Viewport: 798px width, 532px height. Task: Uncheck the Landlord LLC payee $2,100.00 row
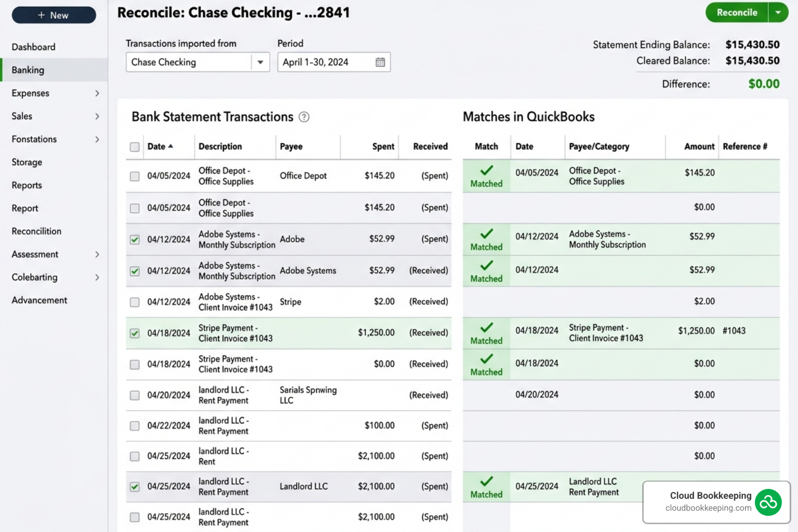coord(135,487)
